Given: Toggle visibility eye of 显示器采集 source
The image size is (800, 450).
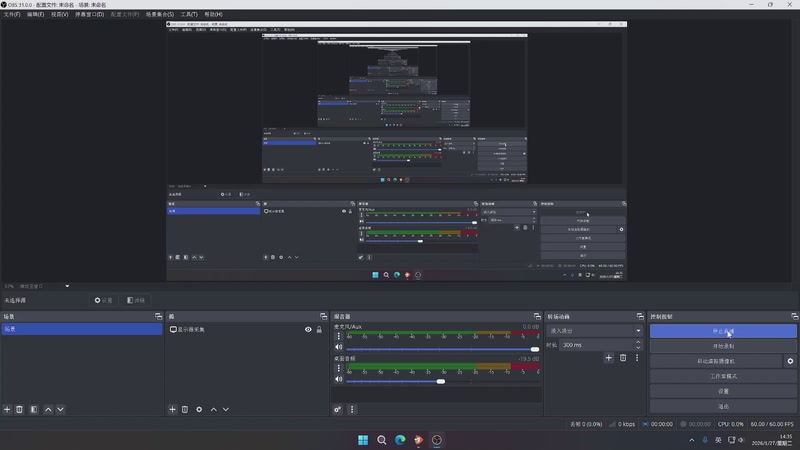Looking at the screenshot, I should click(308, 330).
